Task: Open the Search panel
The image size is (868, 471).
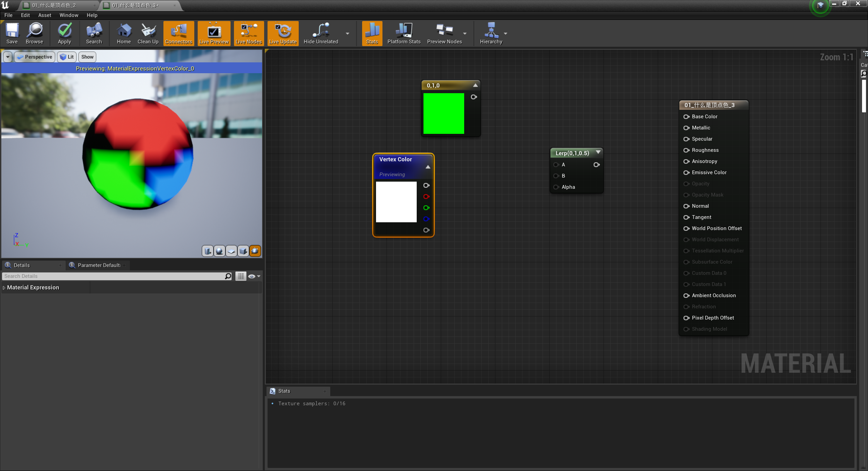Action: click(94, 33)
